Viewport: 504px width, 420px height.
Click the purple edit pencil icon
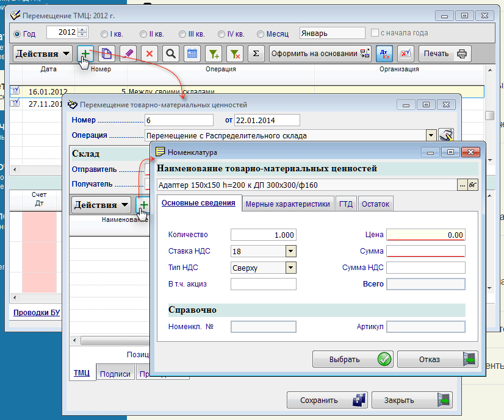pyautogui.click(x=128, y=53)
